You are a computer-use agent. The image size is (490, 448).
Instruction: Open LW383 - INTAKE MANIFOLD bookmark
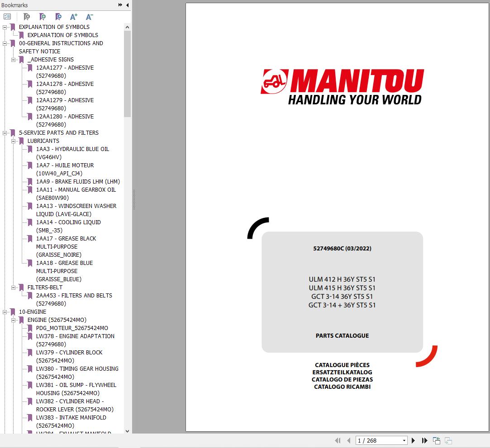71,421
